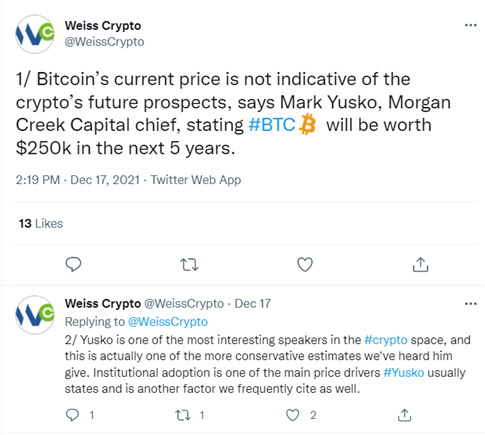Image resolution: width=485 pixels, height=435 pixels.
Task: Open the #Yusko hashtag link
Action: pos(404,372)
